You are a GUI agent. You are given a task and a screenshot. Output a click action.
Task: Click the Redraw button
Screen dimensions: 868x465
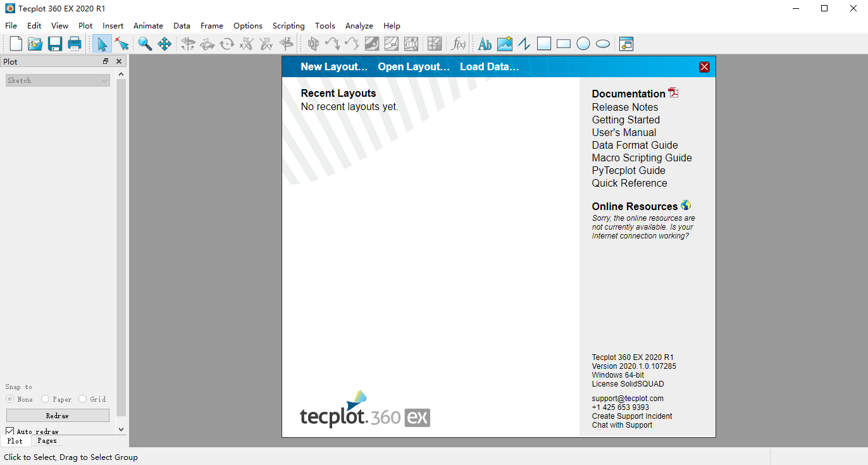pos(58,416)
